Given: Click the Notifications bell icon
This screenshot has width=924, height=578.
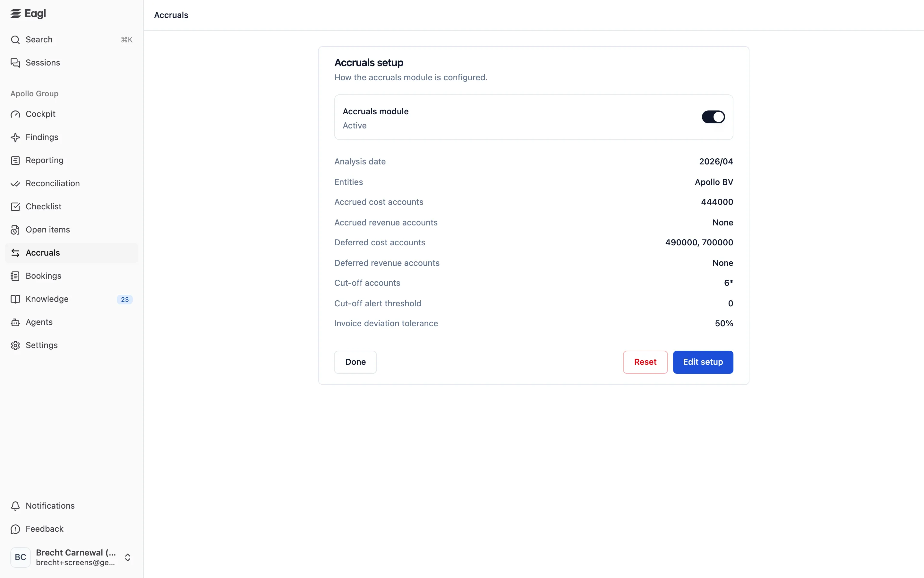Looking at the screenshot, I should click(x=15, y=506).
